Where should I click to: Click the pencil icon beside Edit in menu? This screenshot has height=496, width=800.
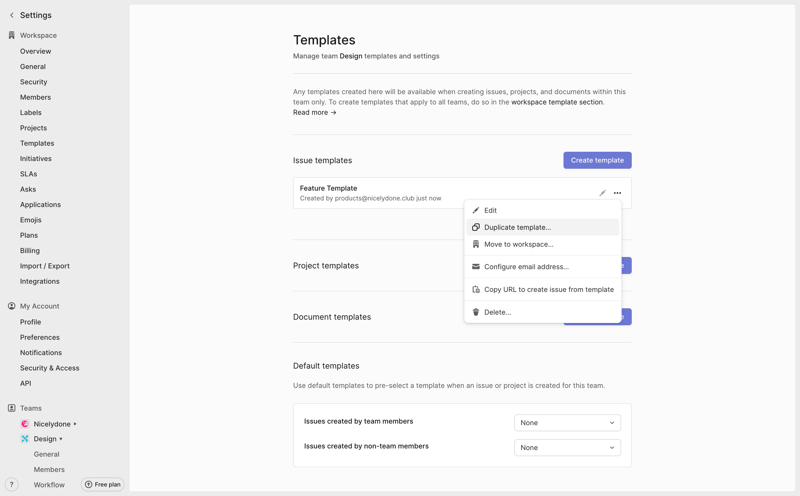click(x=476, y=210)
